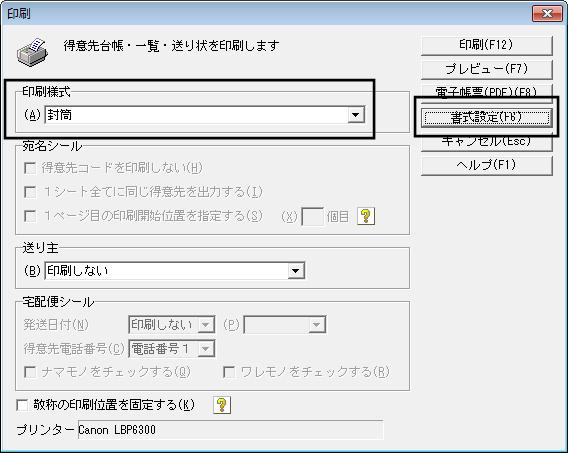Close the 印刷 dialog window
The image size is (568, 453).
[x=547, y=13]
